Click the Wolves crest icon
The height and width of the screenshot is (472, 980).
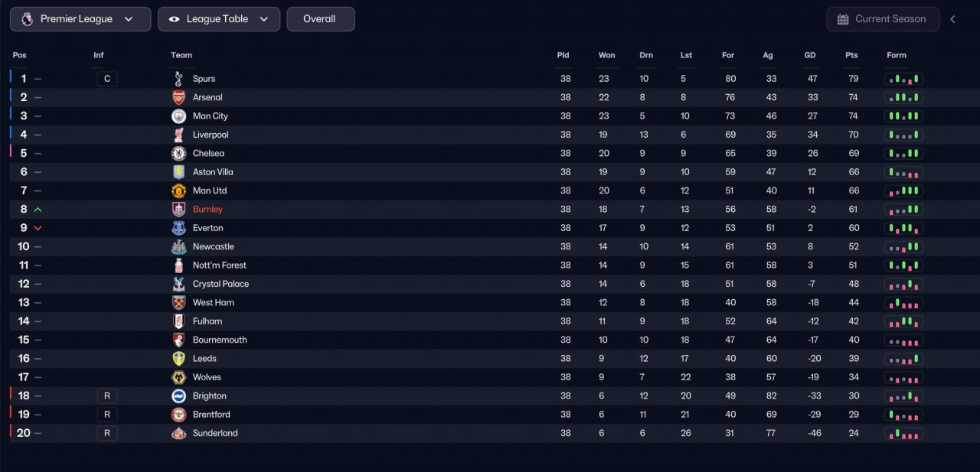(x=178, y=377)
